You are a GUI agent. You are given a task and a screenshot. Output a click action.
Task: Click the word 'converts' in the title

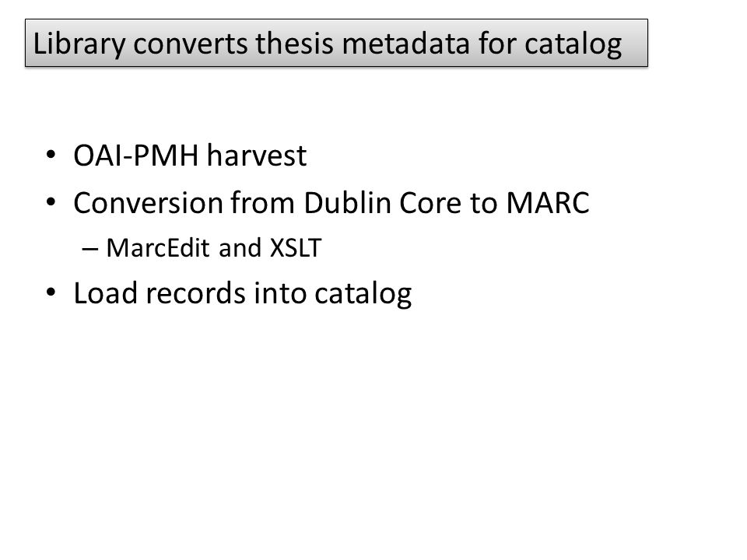[x=191, y=44]
